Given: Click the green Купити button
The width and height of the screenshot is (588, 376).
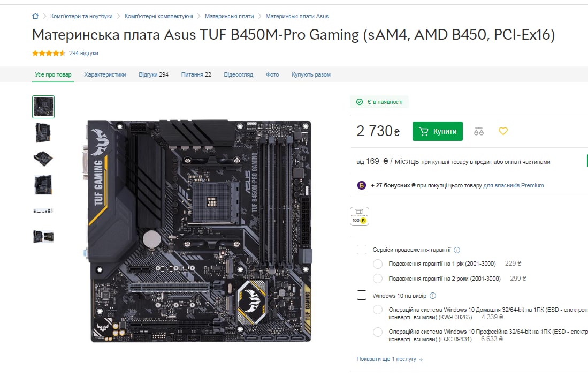Looking at the screenshot, I should [438, 131].
